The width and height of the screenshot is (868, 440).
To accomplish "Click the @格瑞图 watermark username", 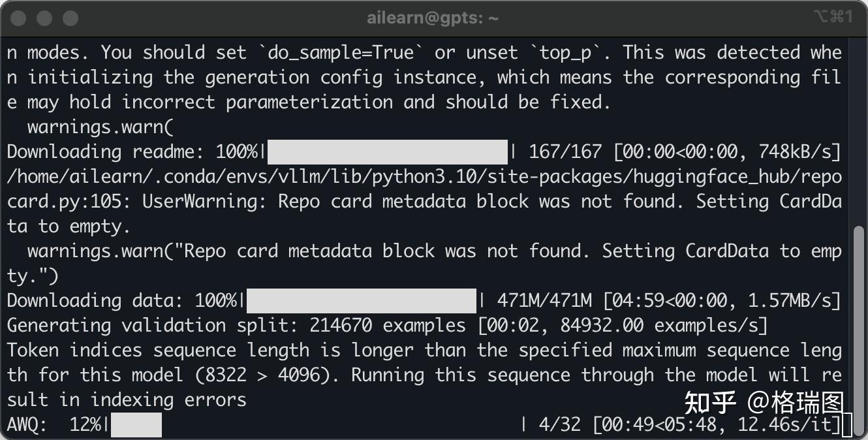I will pos(796,403).
